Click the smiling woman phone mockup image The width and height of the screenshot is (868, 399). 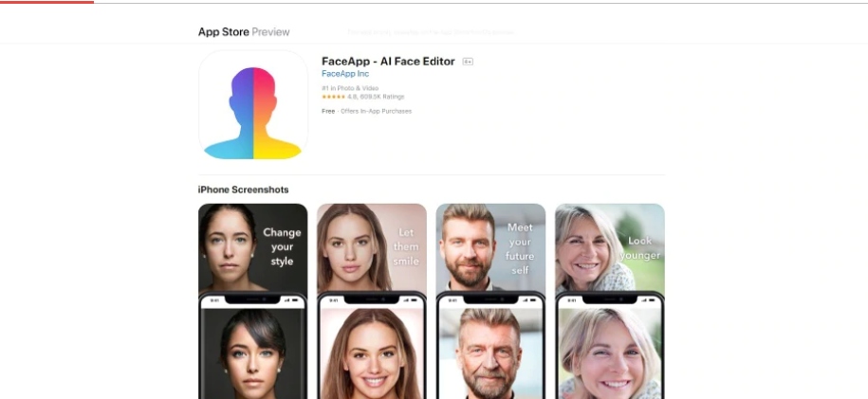click(x=372, y=346)
